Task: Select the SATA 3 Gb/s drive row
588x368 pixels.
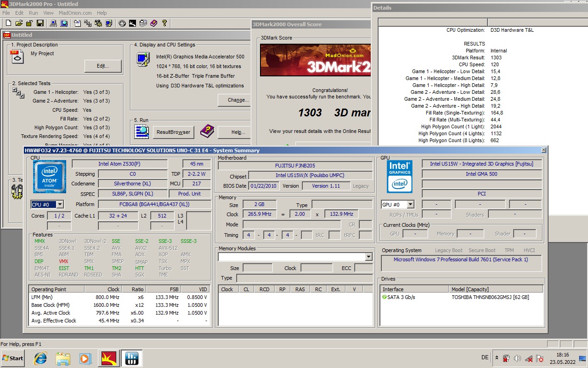Action: [x=462, y=297]
